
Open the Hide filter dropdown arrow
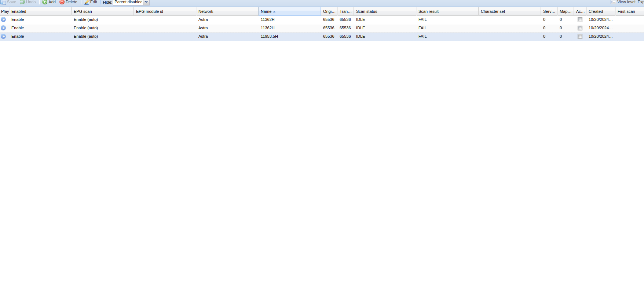[x=146, y=2]
